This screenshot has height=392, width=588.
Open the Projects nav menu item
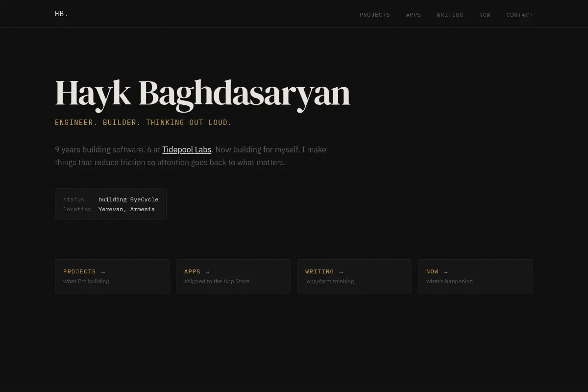click(374, 15)
